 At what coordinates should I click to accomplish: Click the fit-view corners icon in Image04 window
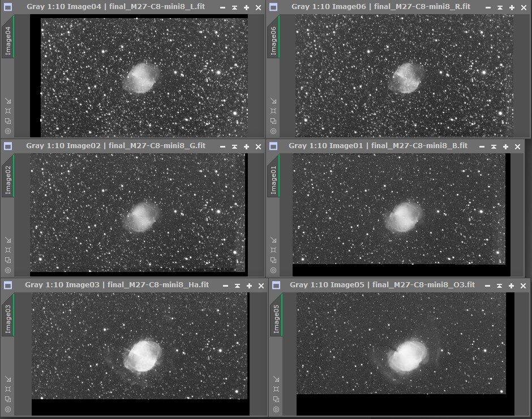(x=8, y=111)
